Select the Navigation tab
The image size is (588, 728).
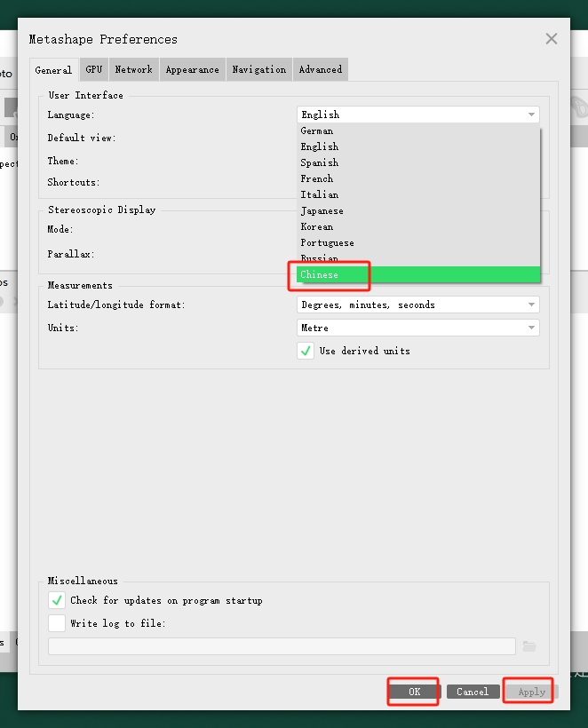coord(258,69)
